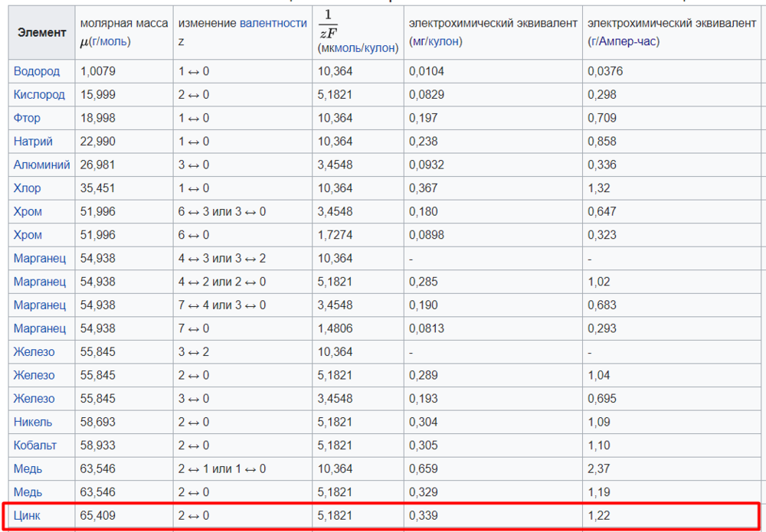Select the Цинк molar mass cell 65,409
The width and height of the screenshot is (766, 532).
(x=97, y=516)
